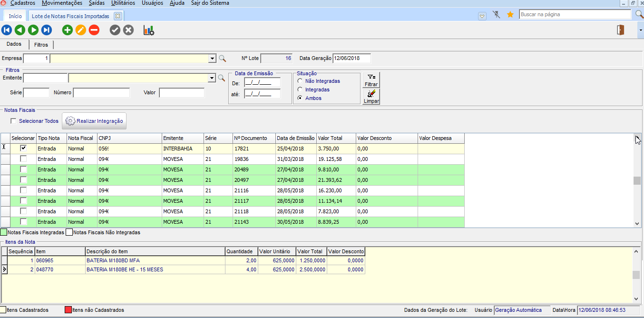Search Empresa using magnifier icon

tap(222, 59)
